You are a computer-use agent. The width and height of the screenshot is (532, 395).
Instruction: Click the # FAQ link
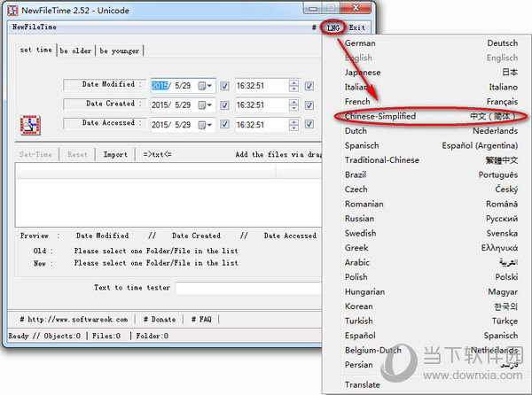pos(201,319)
